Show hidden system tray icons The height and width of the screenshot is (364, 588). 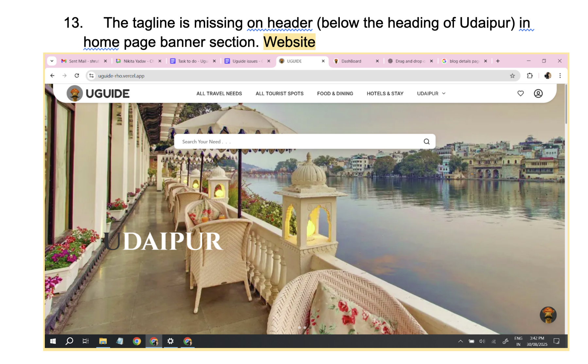(460, 341)
